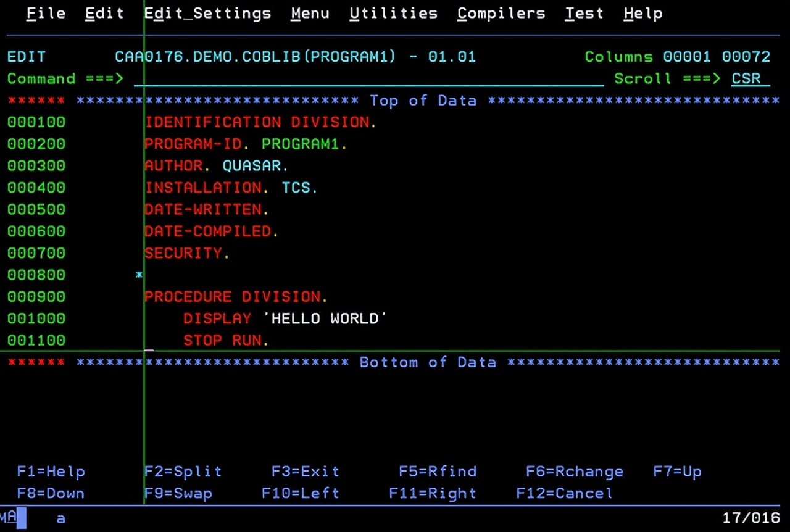Click line number 001100
This screenshot has height=532, width=790.
tap(36, 340)
